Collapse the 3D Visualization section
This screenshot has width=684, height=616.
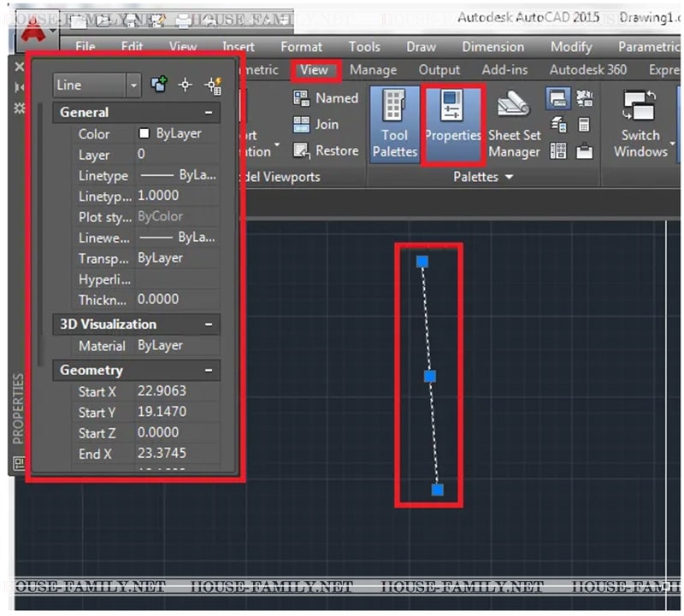click(209, 325)
